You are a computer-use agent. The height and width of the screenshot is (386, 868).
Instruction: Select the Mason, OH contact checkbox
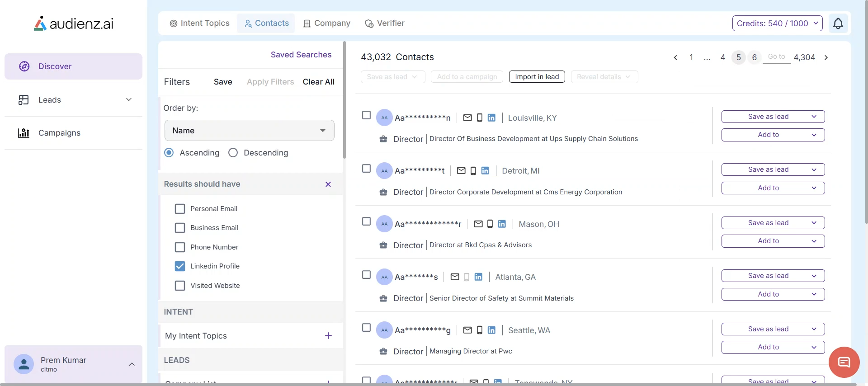pyautogui.click(x=367, y=221)
